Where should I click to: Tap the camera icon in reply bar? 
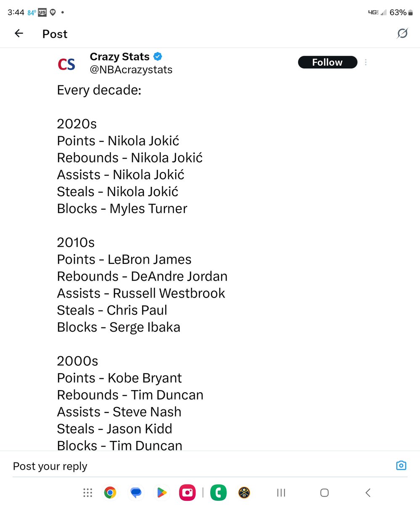pos(401,465)
